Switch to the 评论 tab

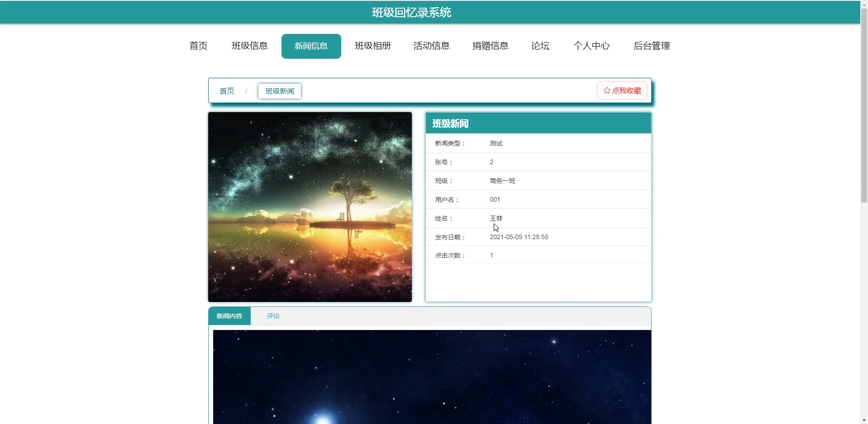(273, 316)
